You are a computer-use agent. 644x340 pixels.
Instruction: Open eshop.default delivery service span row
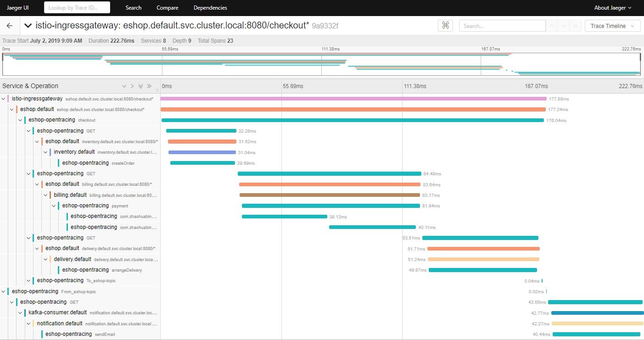101,248
